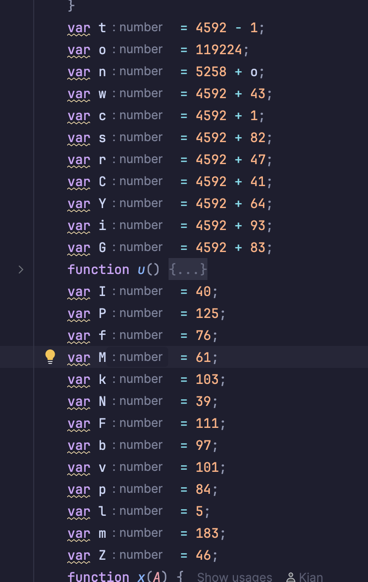
Task: Click the var keyword before variable t
Action: [79, 28]
